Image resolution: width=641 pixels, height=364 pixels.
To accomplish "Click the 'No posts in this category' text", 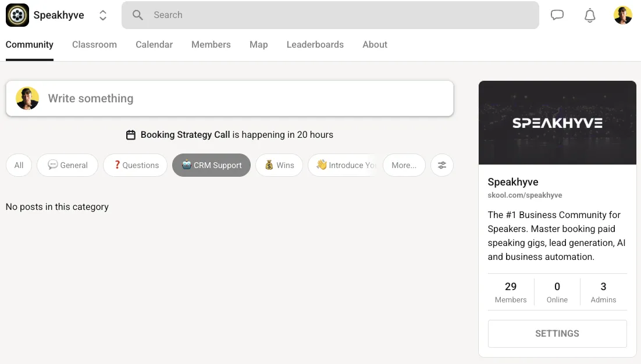I will [x=57, y=207].
